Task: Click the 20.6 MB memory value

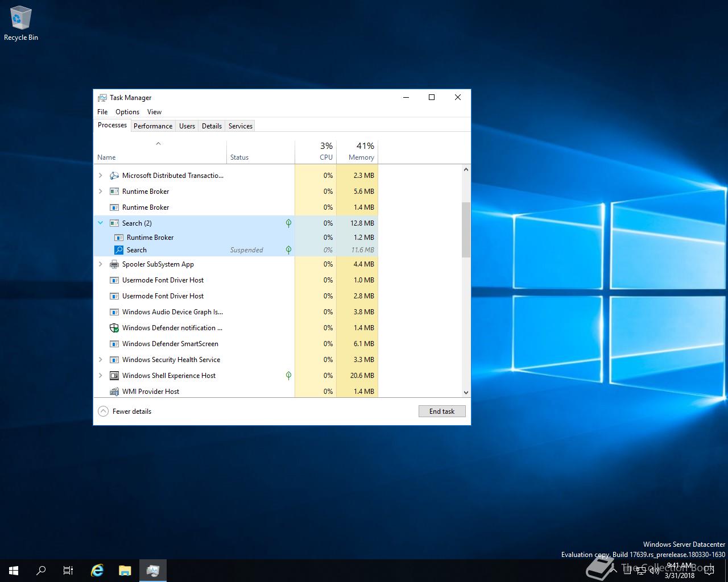Action: coord(362,376)
